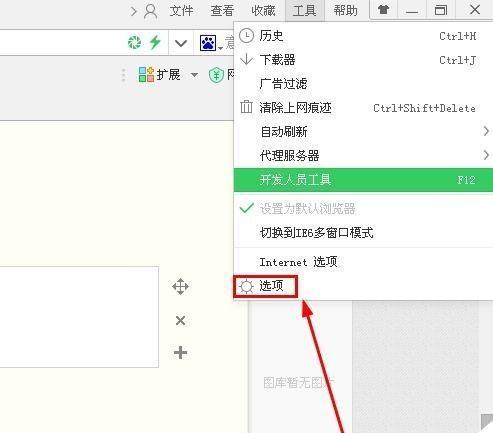This screenshot has width=493, height=433.
Task: Open the 扩展 extensions grid icon
Action: coord(146,75)
